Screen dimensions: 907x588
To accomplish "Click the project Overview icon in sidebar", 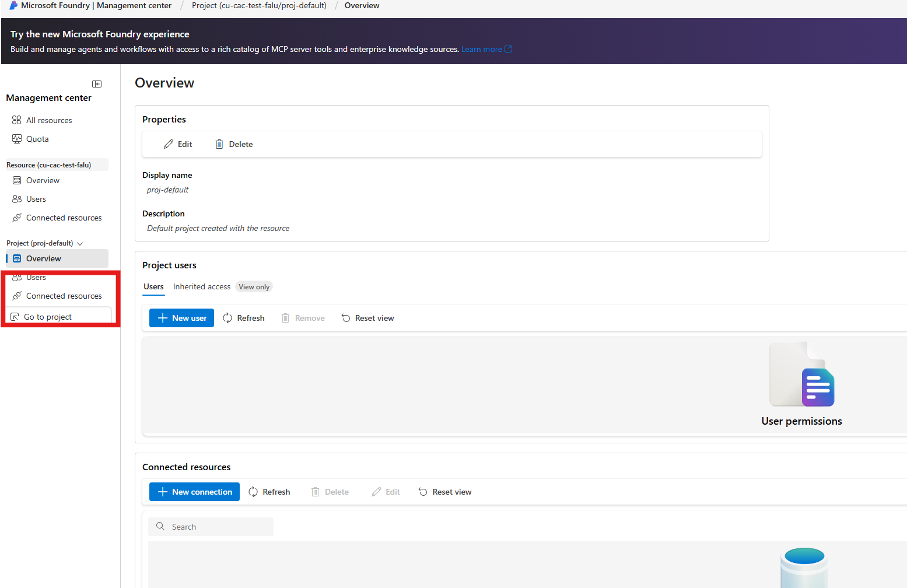I will (17, 258).
